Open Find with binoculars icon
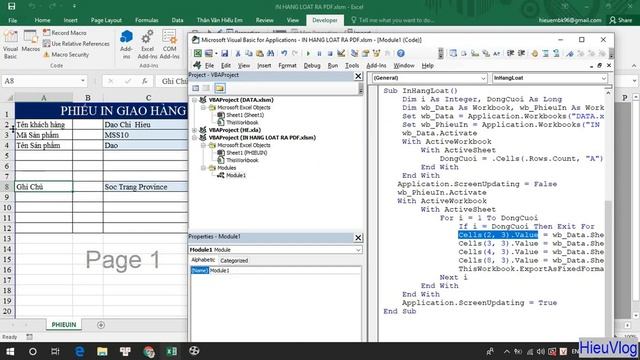Screen dimensions: 640x360 [270, 53]
